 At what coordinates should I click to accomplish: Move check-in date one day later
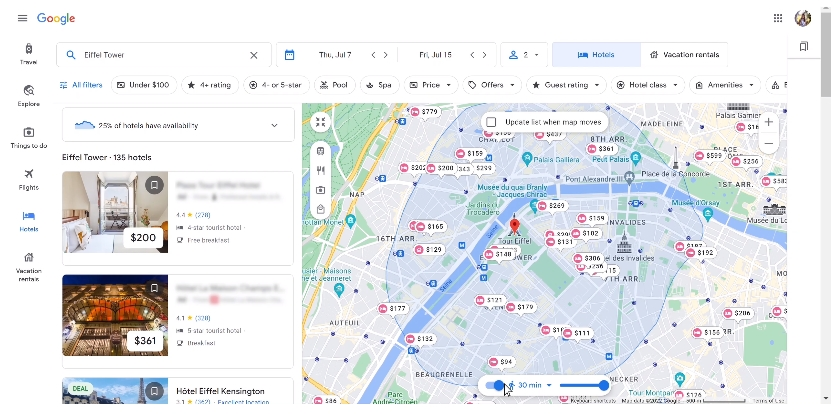[385, 55]
